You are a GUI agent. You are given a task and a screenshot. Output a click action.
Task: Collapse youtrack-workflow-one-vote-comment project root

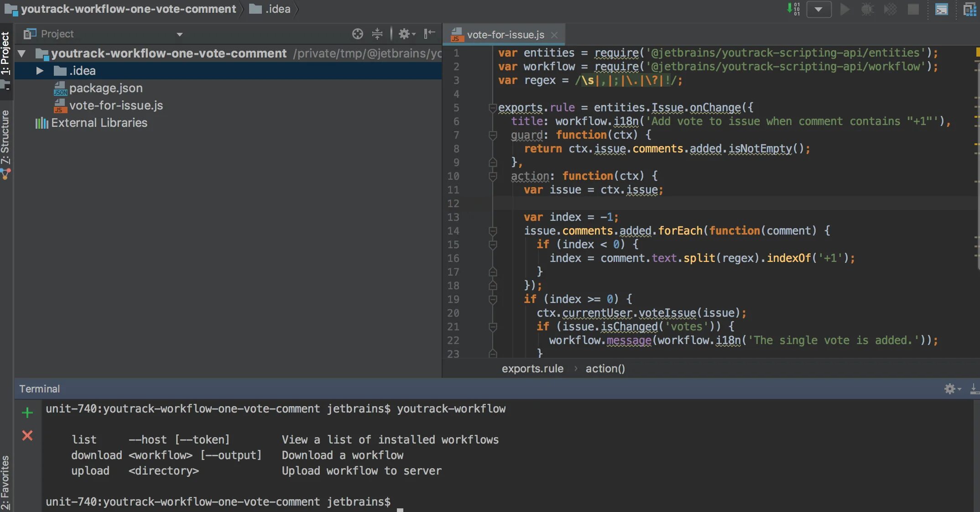[x=21, y=53]
